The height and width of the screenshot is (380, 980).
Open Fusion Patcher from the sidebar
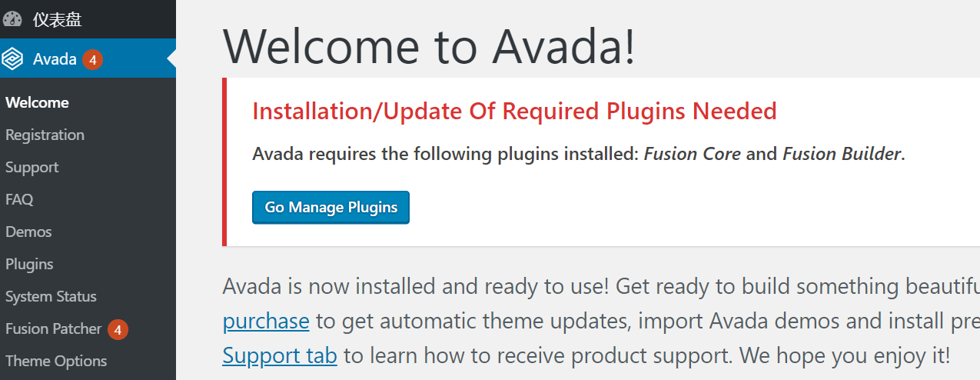pos(53,329)
